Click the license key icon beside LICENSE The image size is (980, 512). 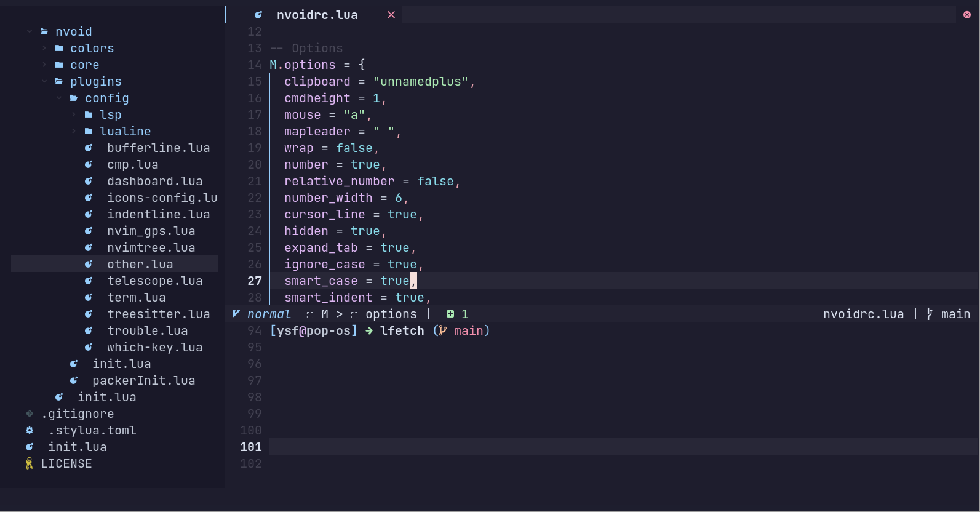pyautogui.click(x=29, y=463)
